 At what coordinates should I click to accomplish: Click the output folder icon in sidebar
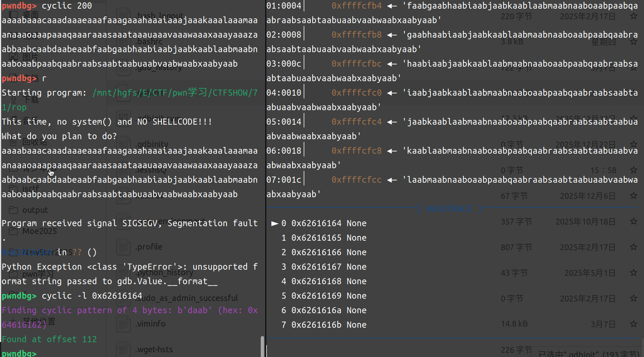pyautogui.click(x=13, y=210)
